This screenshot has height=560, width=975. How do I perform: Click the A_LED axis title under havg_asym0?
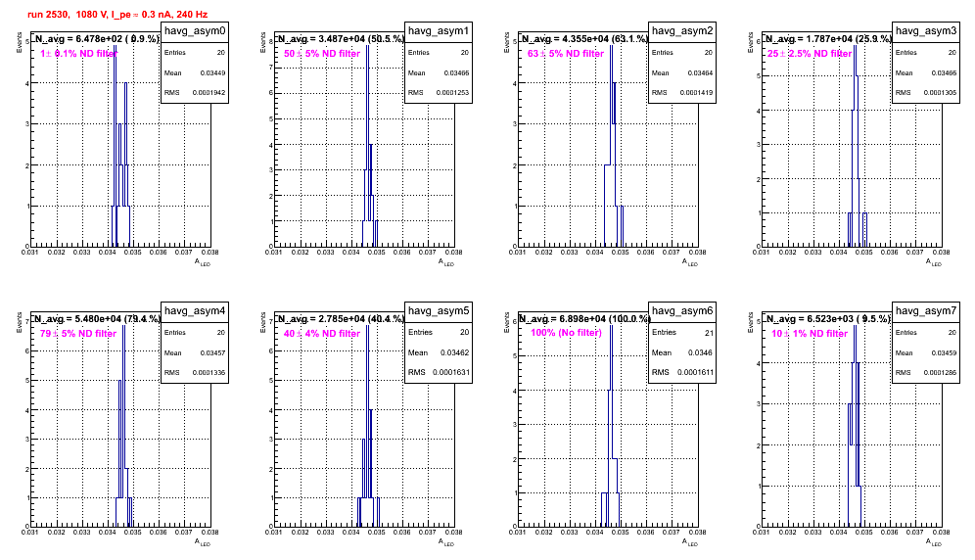tap(203, 262)
